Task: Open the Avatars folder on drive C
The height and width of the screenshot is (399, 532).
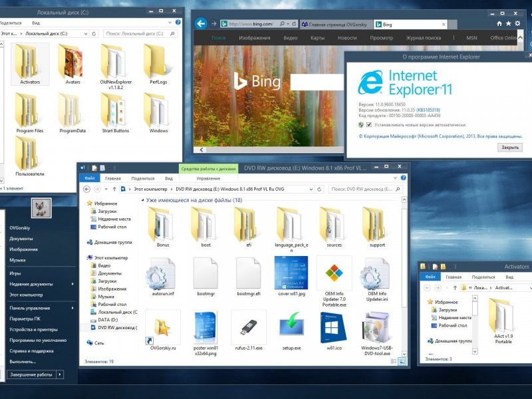Action: coord(72,62)
